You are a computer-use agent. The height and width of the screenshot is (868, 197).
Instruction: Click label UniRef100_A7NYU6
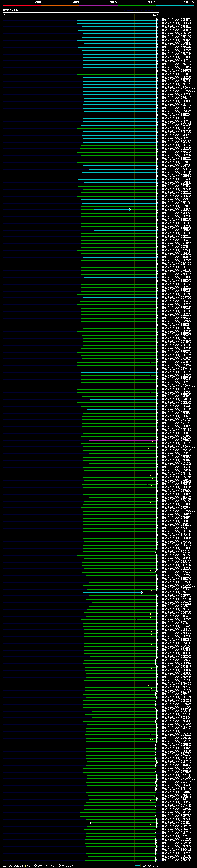(176, 54)
